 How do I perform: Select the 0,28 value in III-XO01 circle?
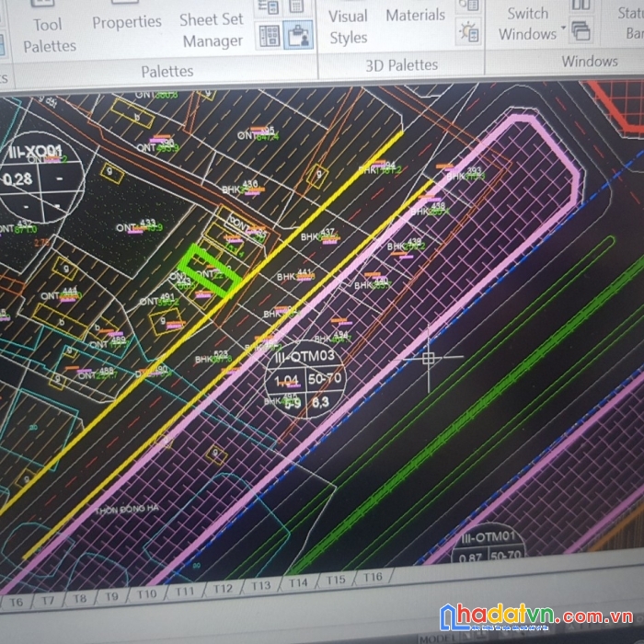(17, 179)
